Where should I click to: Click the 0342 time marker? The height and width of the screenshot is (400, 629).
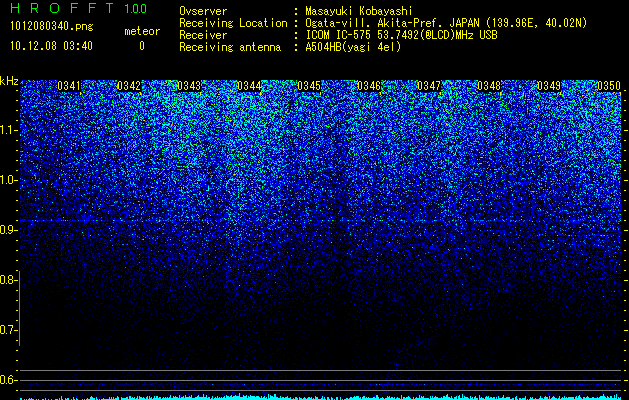coord(129,86)
